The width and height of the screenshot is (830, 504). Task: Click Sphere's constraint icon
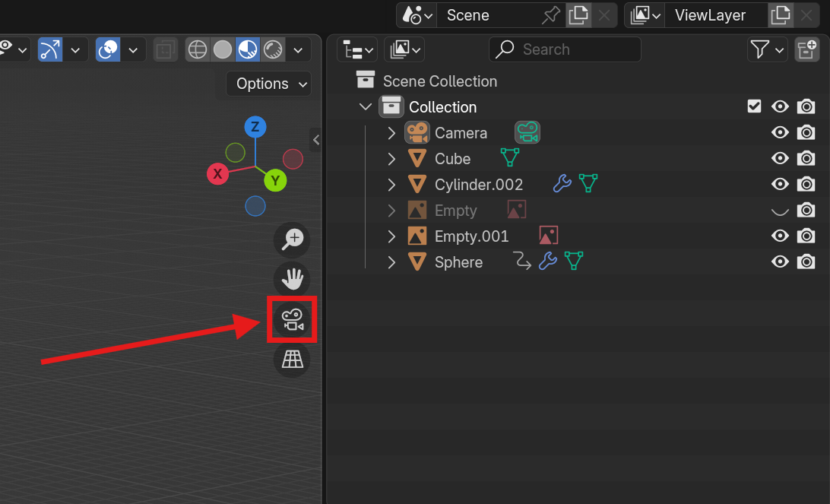[x=522, y=261]
